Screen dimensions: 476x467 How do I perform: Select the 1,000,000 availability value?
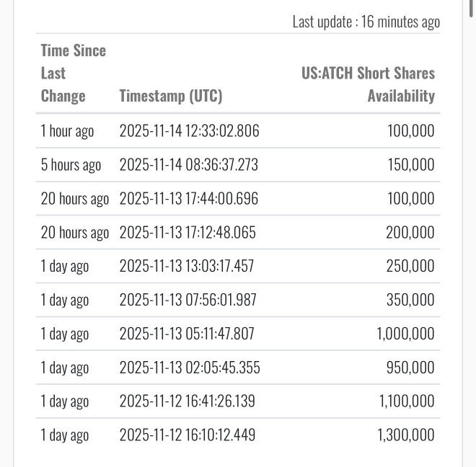click(x=405, y=334)
